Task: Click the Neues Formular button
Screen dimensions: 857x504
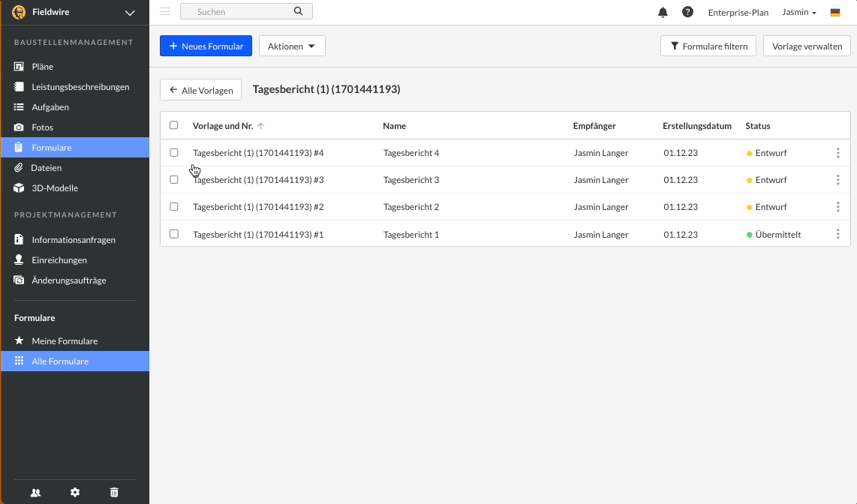Action: [x=206, y=46]
